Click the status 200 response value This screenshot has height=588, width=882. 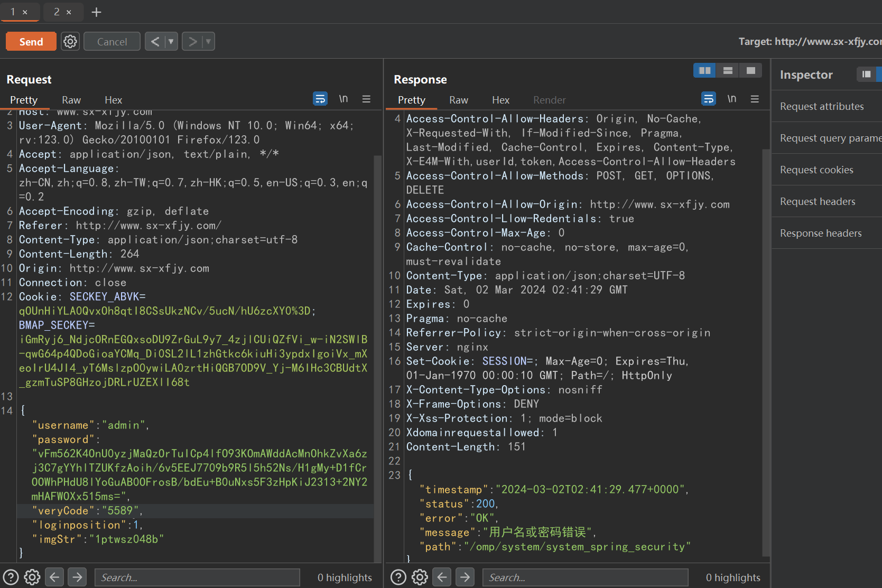click(486, 504)
